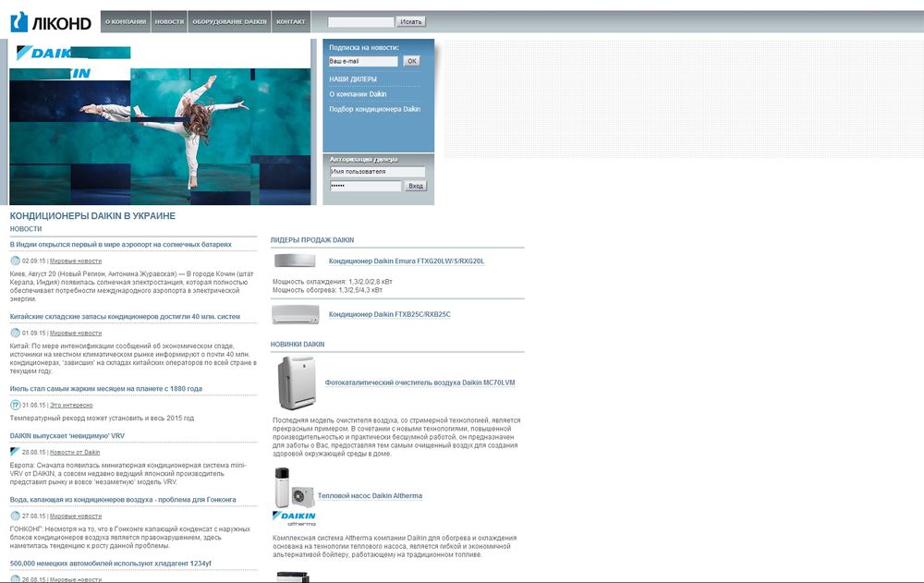Viewport: 924px width, 583px height.
Task: Open the Новости от Daikin category link
Action: 75,453
